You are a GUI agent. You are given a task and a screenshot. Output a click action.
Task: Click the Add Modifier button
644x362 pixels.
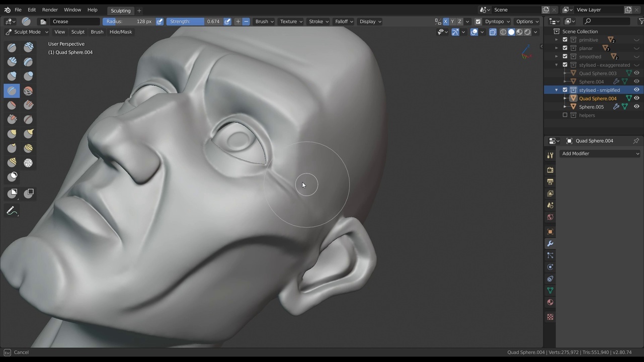(x=599, y=153)
